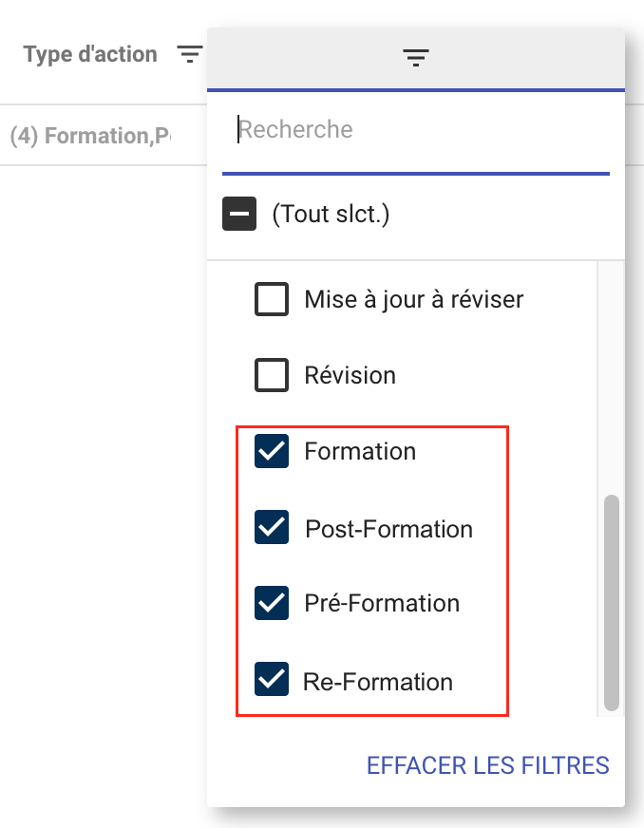This screenshot has width=644, height=828.
Task: Disable the Pré-Formation checkbox
Action: pyautogui.click(x=272, y=604)
